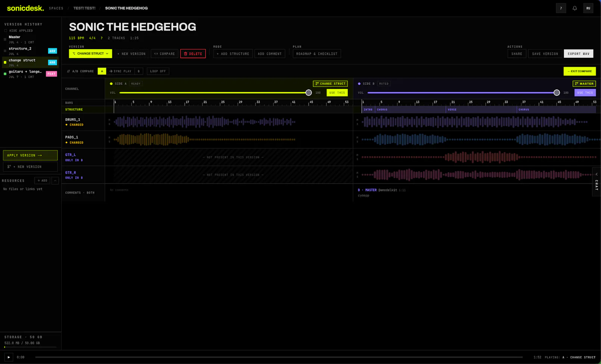The width and height of the screenshot is (601, 364).
Task: Select the Verse section on Side B structure
Action: [x=481, y=110]
